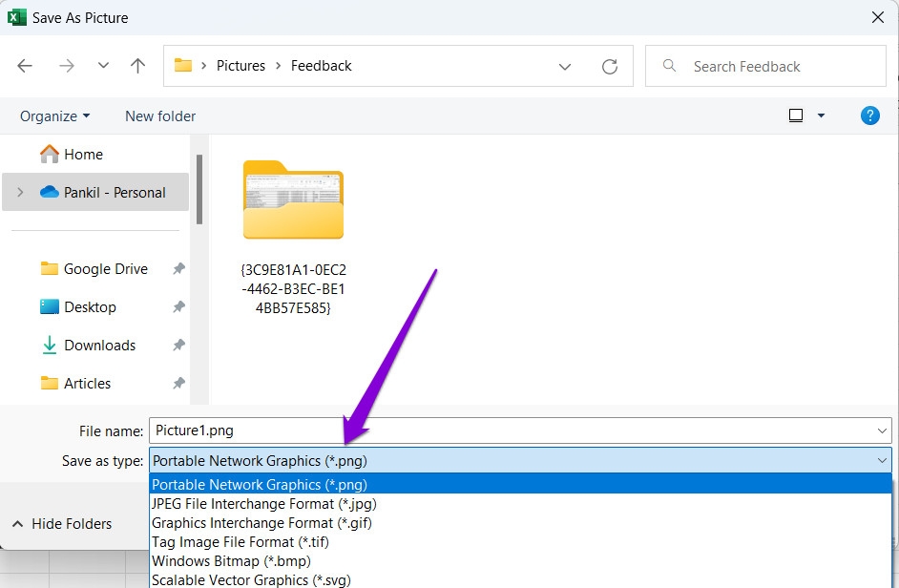Open Desktop in sidebar

pos(78,307)
